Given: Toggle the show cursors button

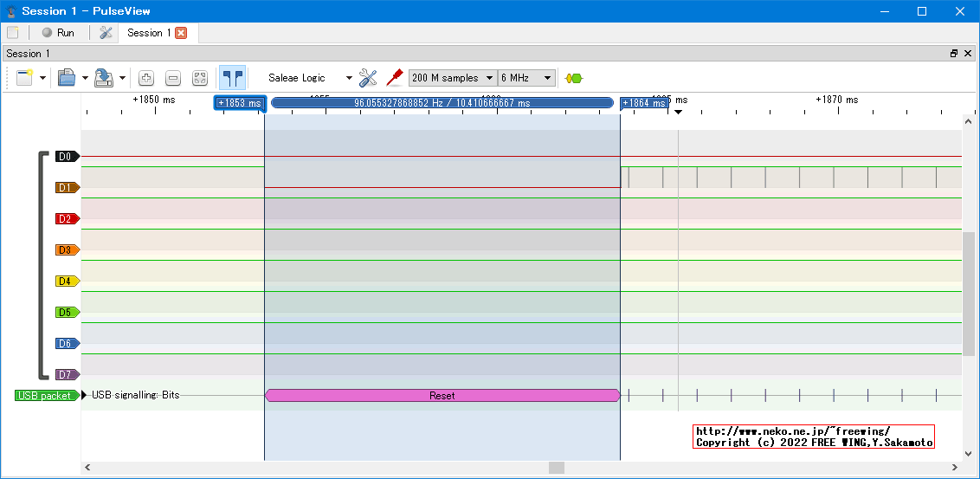Looking at the screenshot, I should click(232, 78).
